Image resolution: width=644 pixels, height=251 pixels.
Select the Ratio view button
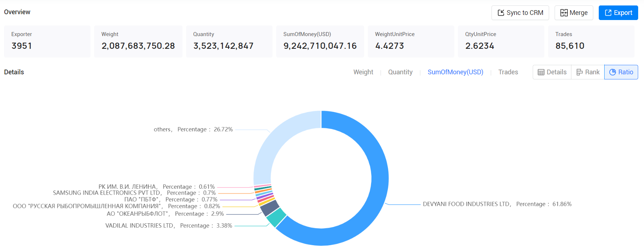tap(621, 72)
